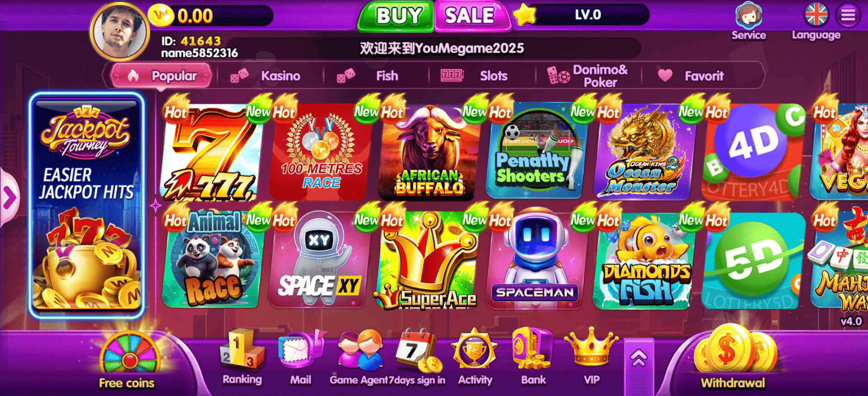Spin the Free coins wheel
Screen dimensions: 868x396
click(129, 359)
